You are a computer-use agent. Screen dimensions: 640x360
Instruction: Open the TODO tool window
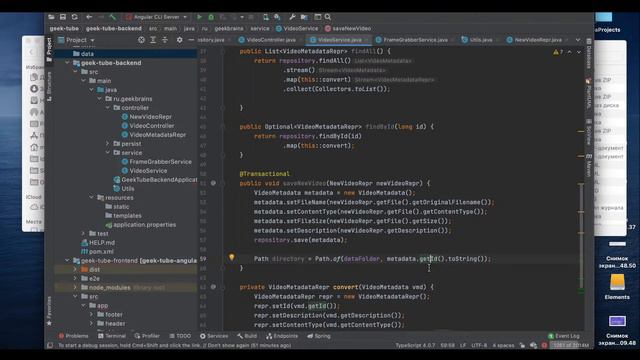(180, 336)
